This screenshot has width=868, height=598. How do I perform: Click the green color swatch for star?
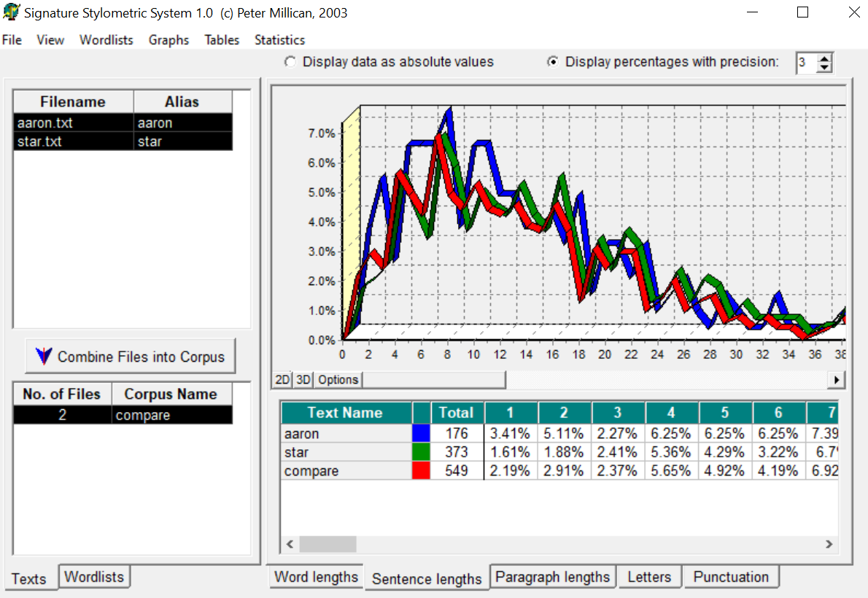pyautogui.click(x=422, y=452)
